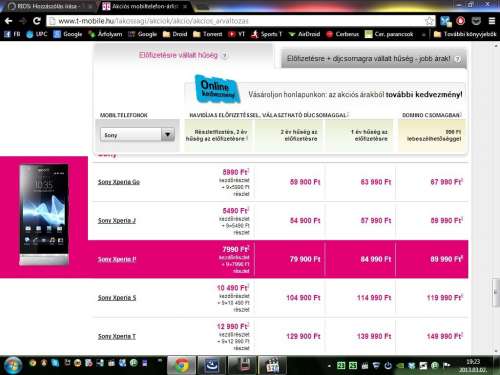The width and height of the screenshot is (500, 375).
Task: Open the Windows Start menu
Action: click(12, 365)
